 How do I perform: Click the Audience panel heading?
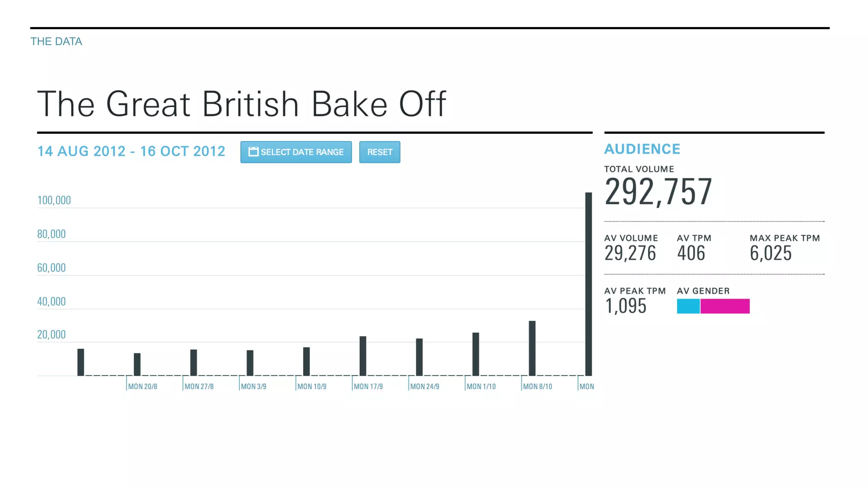click(642, 149)
